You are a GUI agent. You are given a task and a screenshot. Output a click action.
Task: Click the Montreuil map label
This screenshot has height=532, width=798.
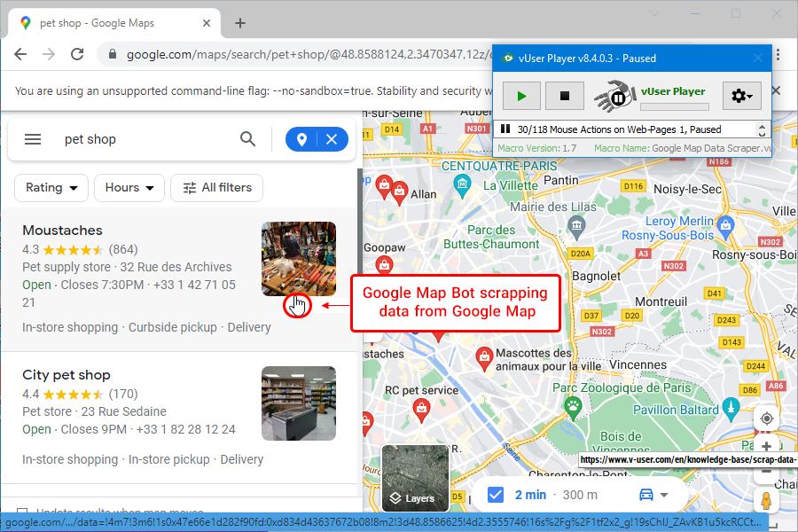tap(661, 301)
